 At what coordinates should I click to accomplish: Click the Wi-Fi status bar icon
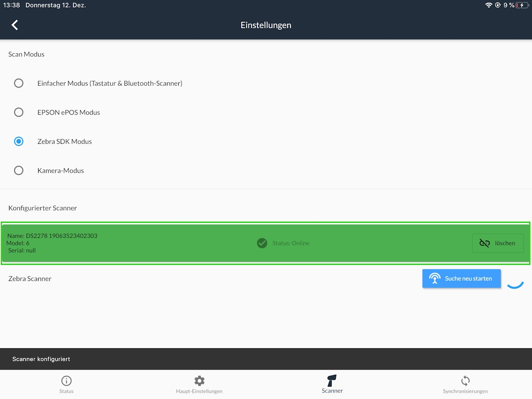tap(488, 5)
